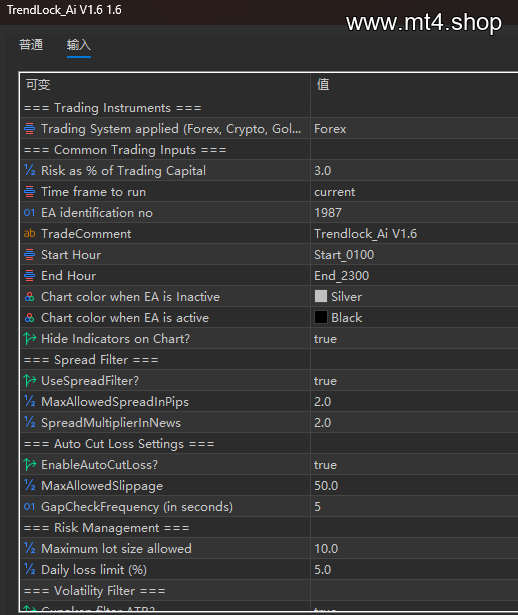
Task: Toggle the UseSpreadFilter true value
Action: pyautogui.click(x=325, y=381)
